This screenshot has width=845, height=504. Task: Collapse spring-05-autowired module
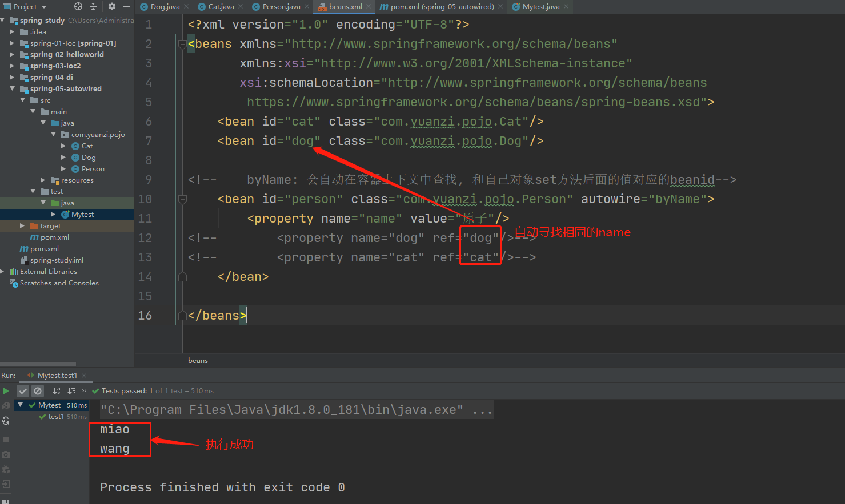coord(12,89)
